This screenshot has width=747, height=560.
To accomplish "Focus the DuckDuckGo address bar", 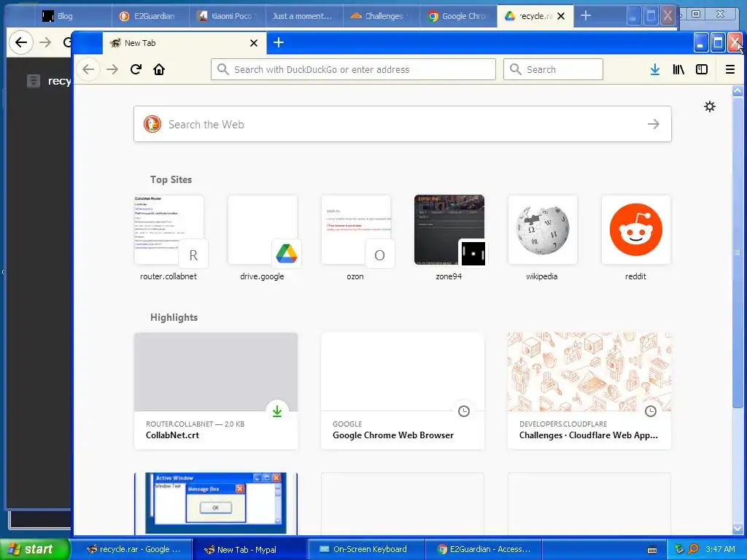I will [353, 69].
